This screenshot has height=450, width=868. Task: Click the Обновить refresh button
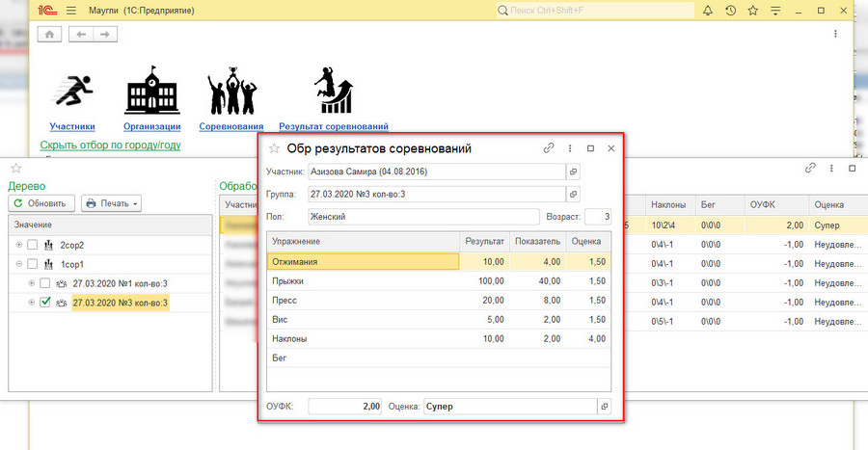[41, 203]
